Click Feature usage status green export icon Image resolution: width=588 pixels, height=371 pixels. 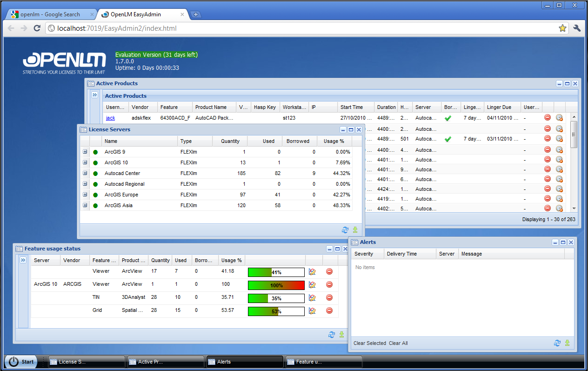pyautogui.click(x=341, y=335)
